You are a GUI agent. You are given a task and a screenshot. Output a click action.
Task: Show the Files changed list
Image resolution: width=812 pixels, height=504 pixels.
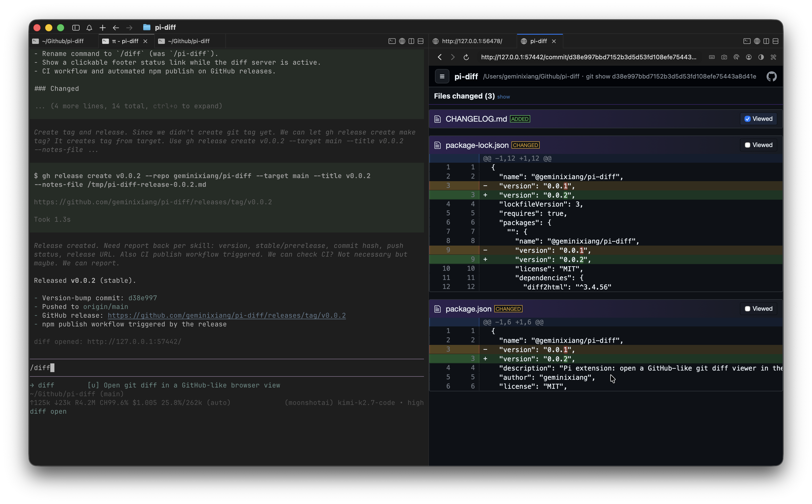click(503, 97)
